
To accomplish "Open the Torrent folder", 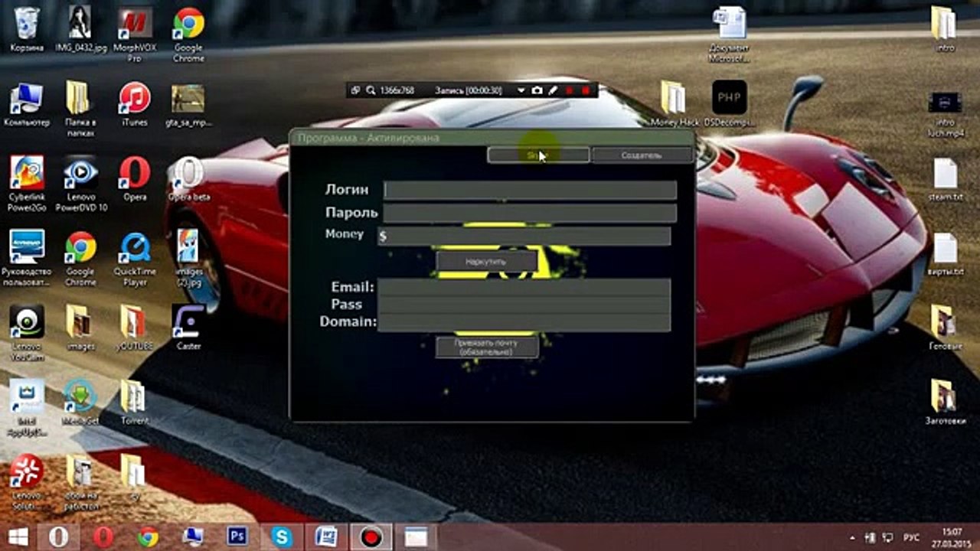I will [x=135, y=403].
